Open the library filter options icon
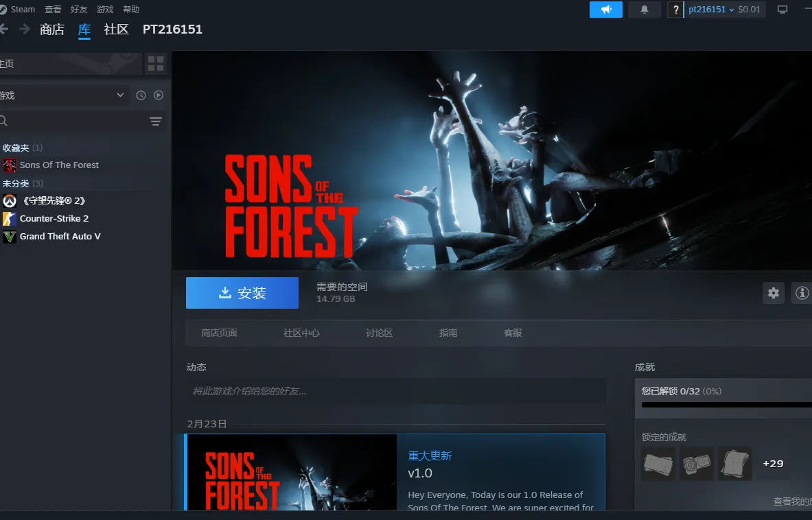Screen dimensions: 812x520 point(156,121)
